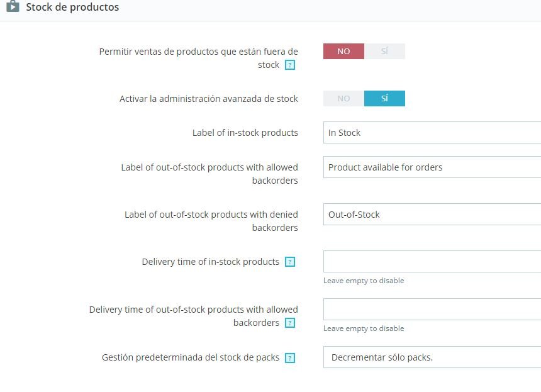Click help icon for in-stock delivery time
Image resolution: width=541 pixels, height=392 pixels.
290,262
